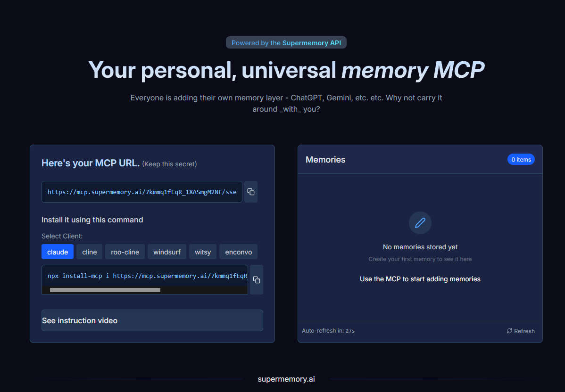The height and width of the screenshot is (392, 565).
Task: Pick the witsy client
Action: coord(203,252)
